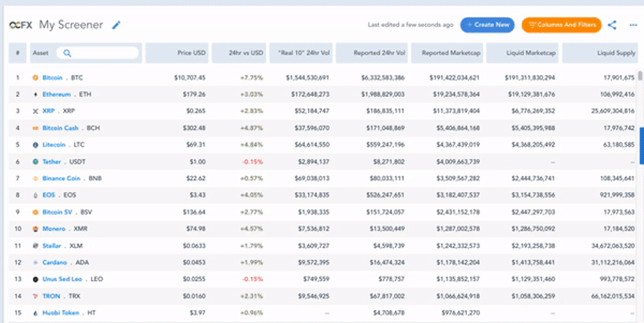The width and height of the screenshot is (644, 323).
Task: Click the Monero coin icon
Action: [x=35, y=229]
